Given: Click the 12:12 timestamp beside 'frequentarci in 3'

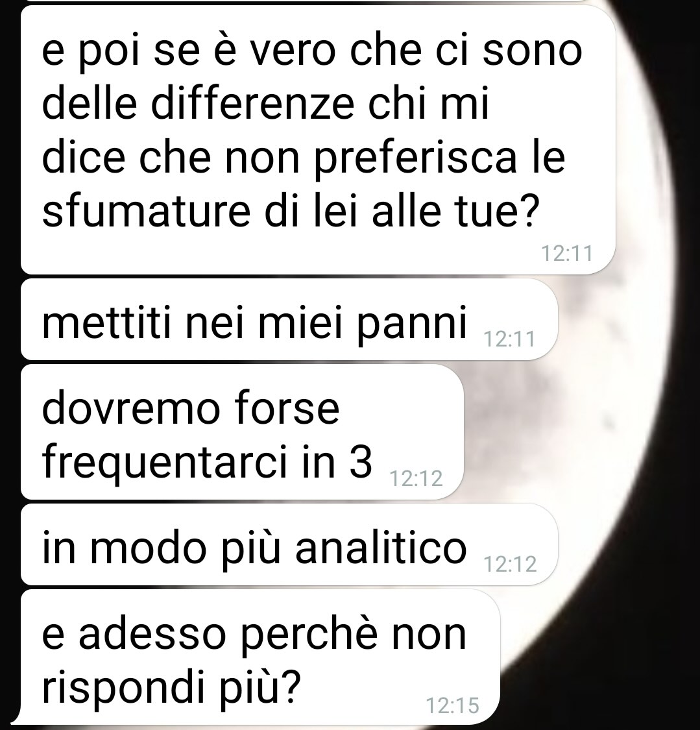Looking at the screenshot, I should click(x=416, y=479).
